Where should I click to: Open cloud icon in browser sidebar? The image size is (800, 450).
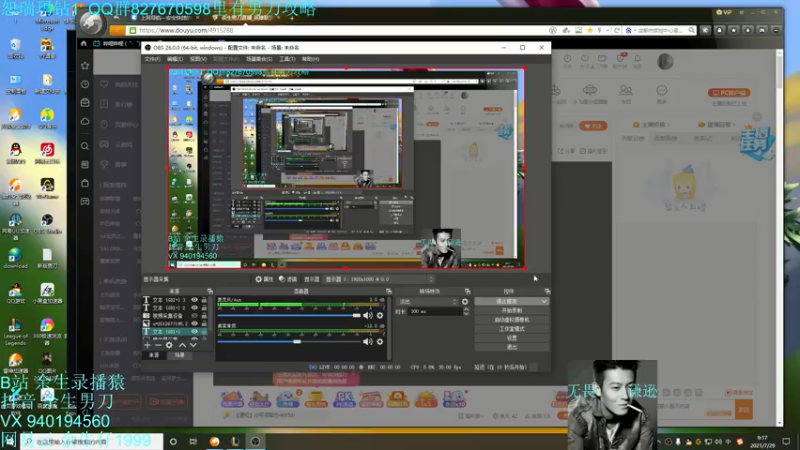point(85,121)
